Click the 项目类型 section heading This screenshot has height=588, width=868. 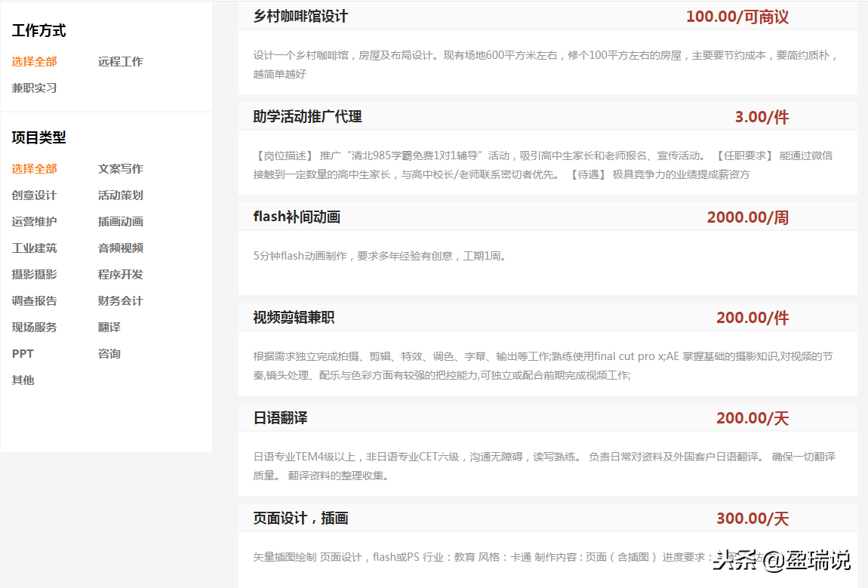pos(38,137)
